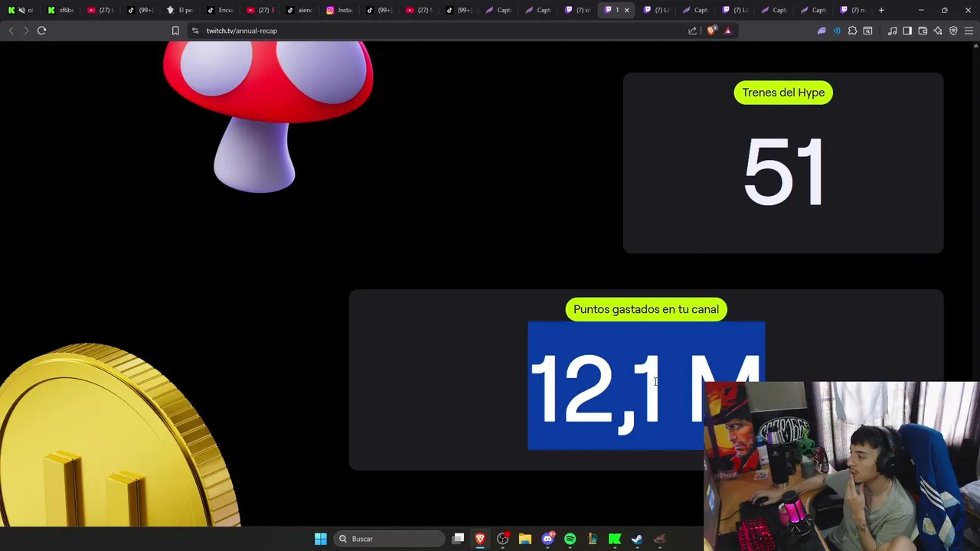Click the 51 hype trains value

point(783,172)
